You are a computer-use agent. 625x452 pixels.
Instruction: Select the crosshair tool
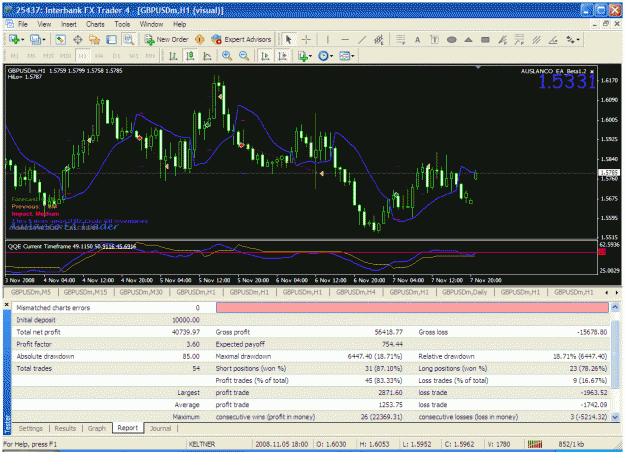[306, 39]
